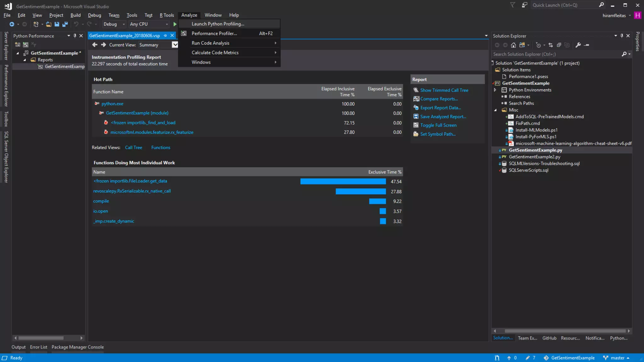
Task: Click the Search Solution Explorer input field
Action: (556, 54)
